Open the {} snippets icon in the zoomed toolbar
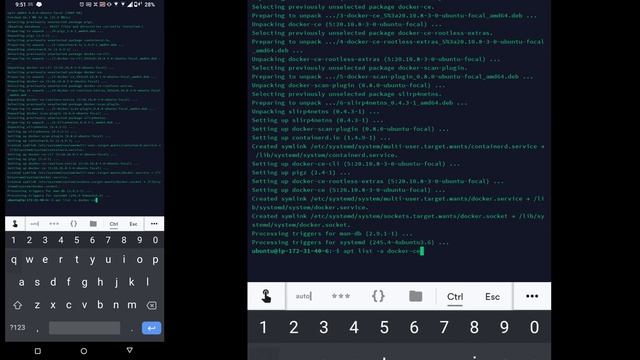Screen dimensions: 640x360 [x=378, y=296]
